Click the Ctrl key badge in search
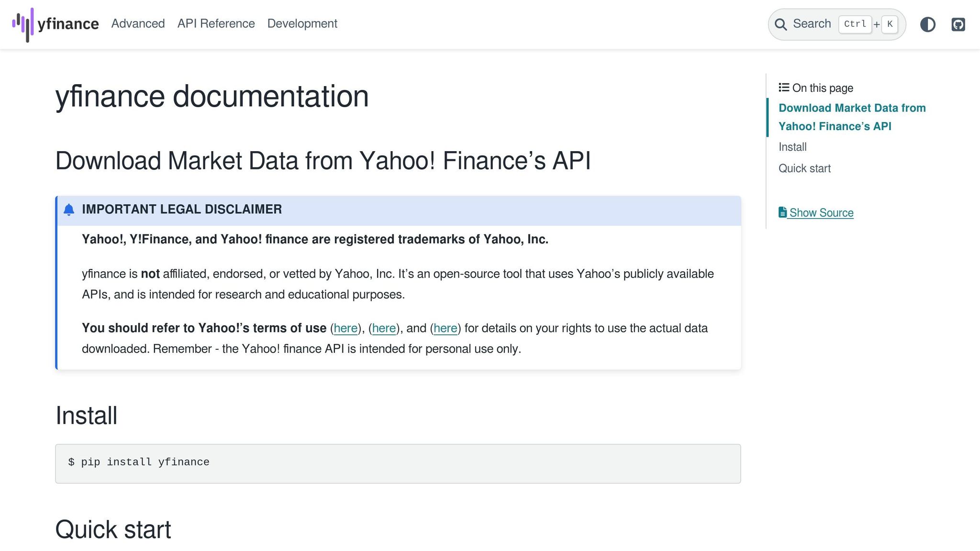The height and width of the screenshot is (551, 980). pos(855,24)
